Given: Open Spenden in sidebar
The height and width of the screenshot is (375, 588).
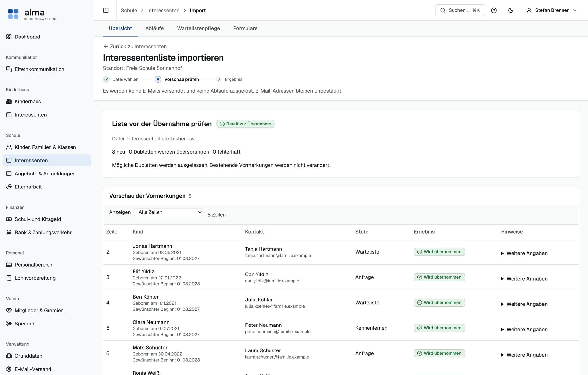Looking at the screenshot, I should (47, 324).
